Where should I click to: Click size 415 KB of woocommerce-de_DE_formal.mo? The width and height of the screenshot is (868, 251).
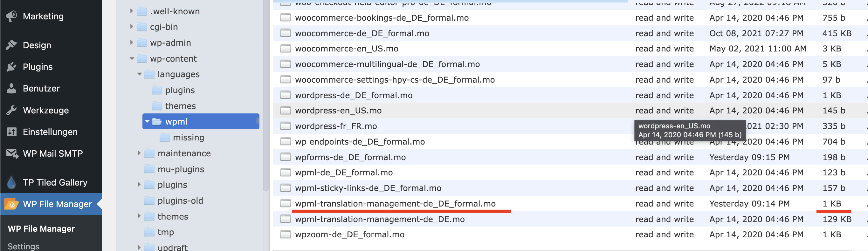pos(837,33)
